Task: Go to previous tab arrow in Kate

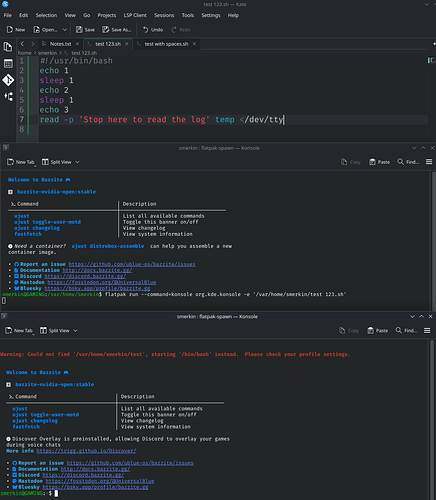Action: point(22,44)
